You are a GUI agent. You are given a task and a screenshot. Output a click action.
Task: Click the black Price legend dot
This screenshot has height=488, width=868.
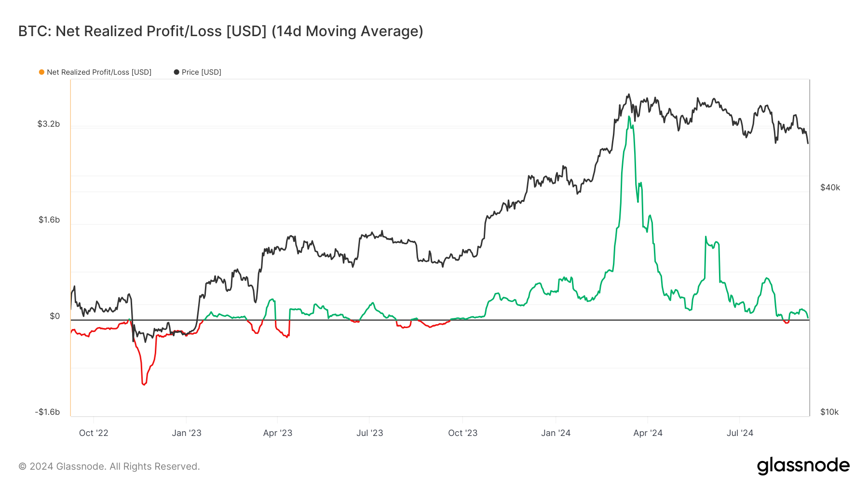pyautogui.click(x=176, y=72)
